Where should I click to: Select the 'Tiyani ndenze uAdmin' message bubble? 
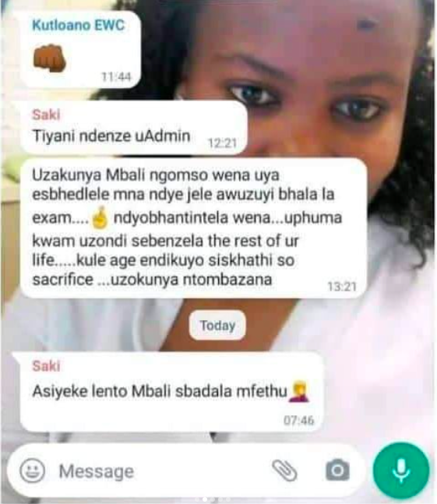pyautogui.click(x=134, y=128)
